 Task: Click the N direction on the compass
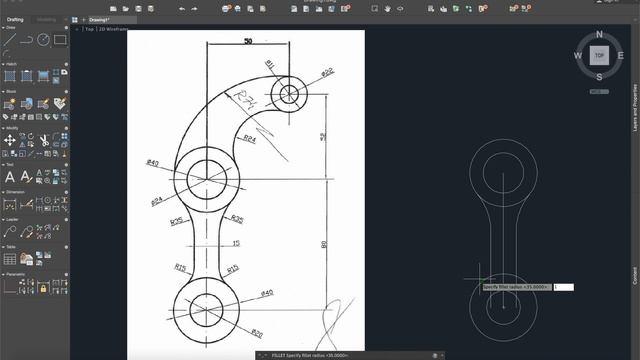[599, 34]
